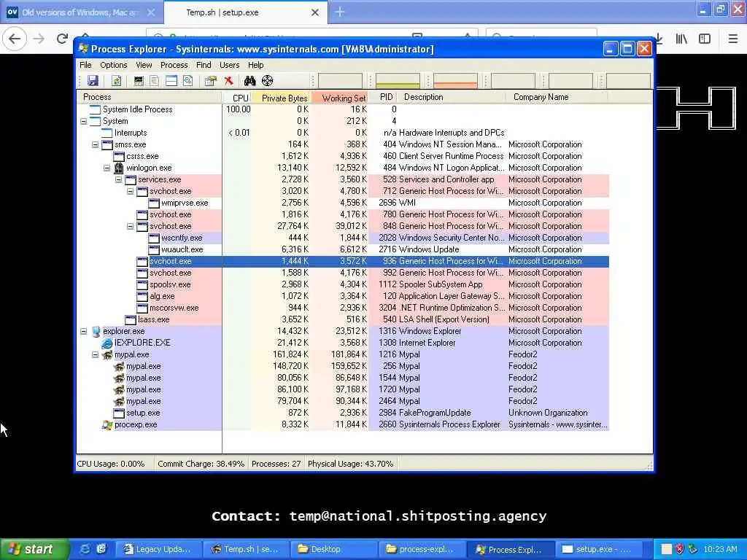Click the Refresh Now toolbar icon
This screenshot has height=560, width=747.
tap(117, 81)
